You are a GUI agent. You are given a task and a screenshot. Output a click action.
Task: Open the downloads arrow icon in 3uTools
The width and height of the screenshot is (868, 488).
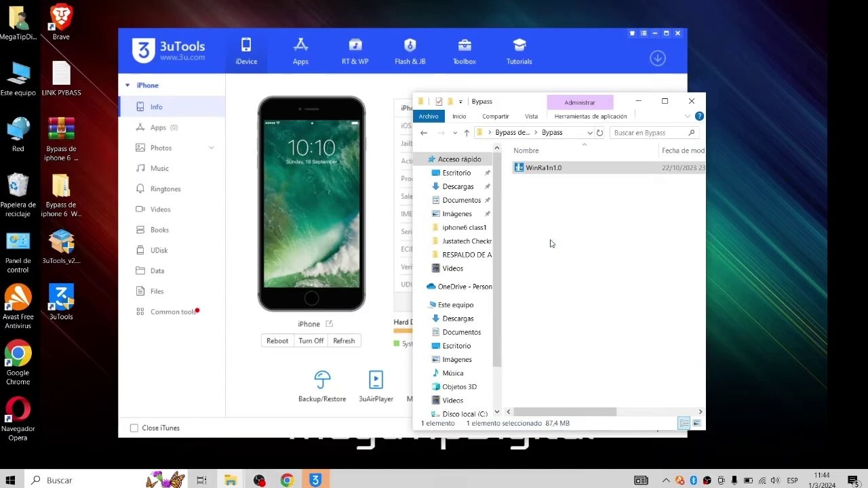(x=657, y=58)
